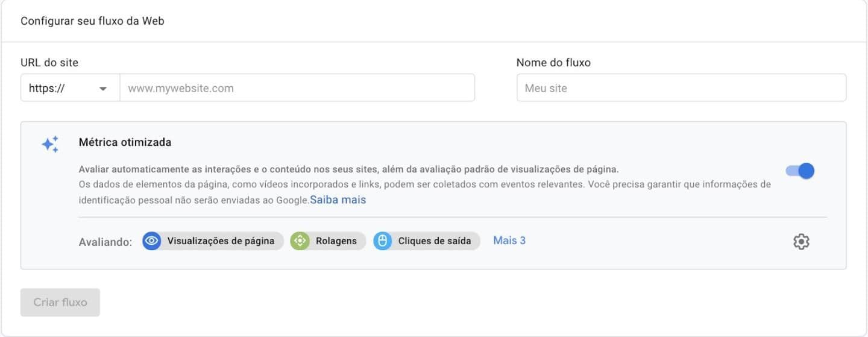The width and height of the screenshot is (868, 337).
Task: Expand the Mais 3 events list
Action: coord(509,241)
